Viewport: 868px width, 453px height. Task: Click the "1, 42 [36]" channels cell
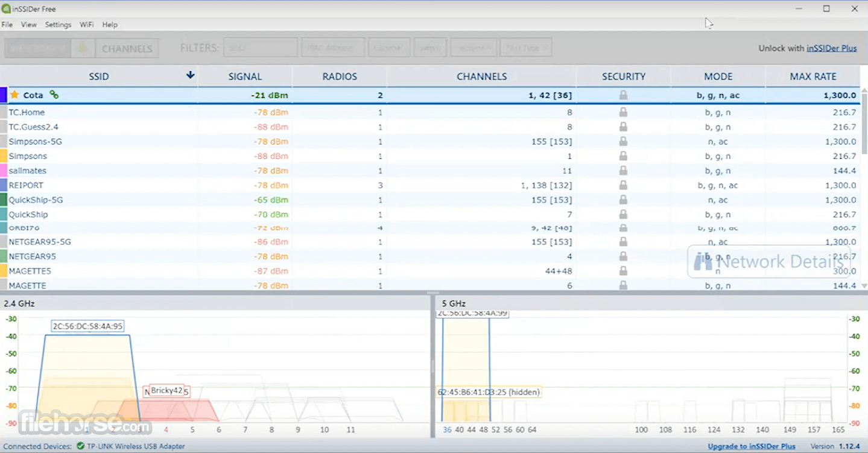tap(549, 95)
